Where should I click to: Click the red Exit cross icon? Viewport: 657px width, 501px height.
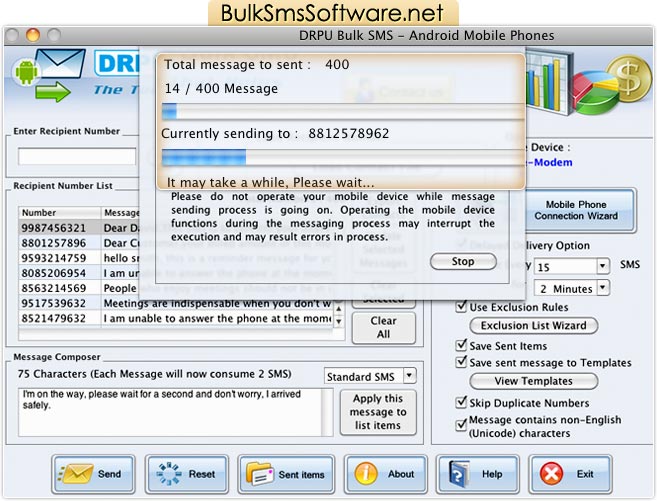551,474
